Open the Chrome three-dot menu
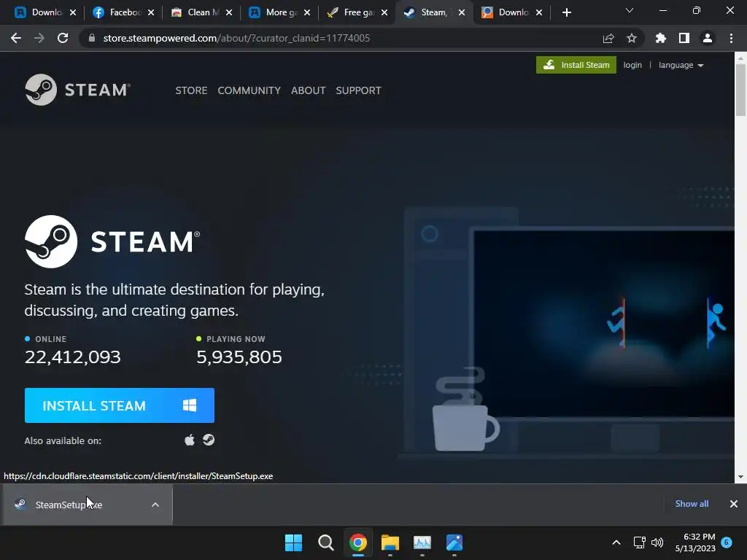Image resolution: width=747 pixels, height=560 pixels. tap(731, 38)
